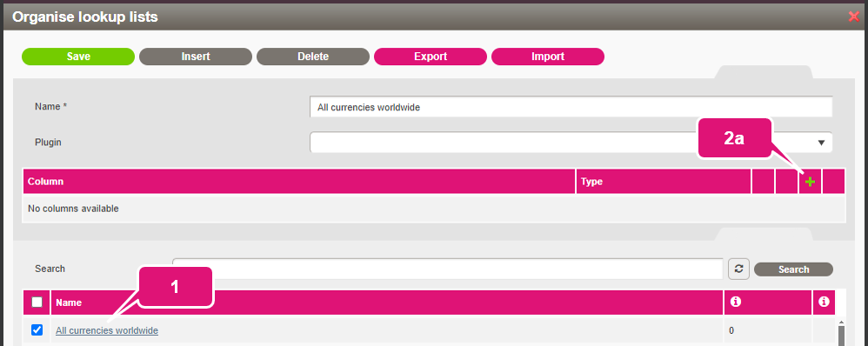
Task: Click the first info icon in list header
Action: click(x=736, y=302)
